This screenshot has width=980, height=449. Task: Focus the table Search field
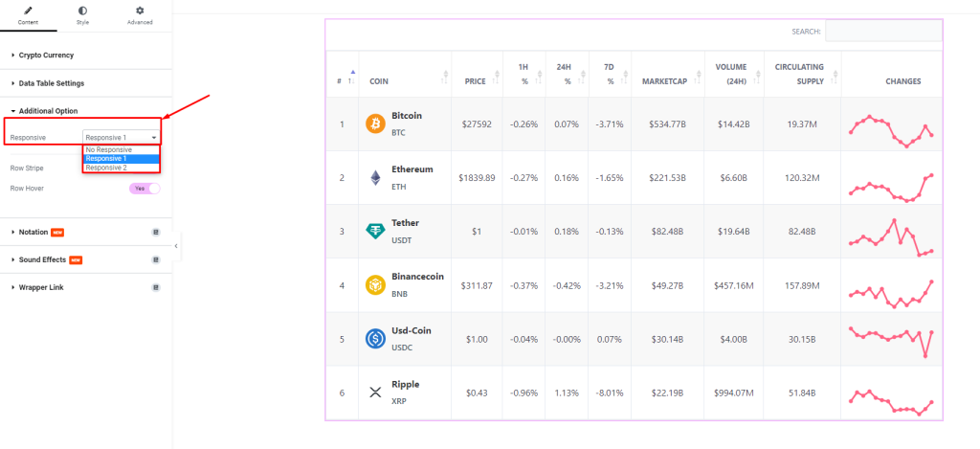tap(883, 31)
